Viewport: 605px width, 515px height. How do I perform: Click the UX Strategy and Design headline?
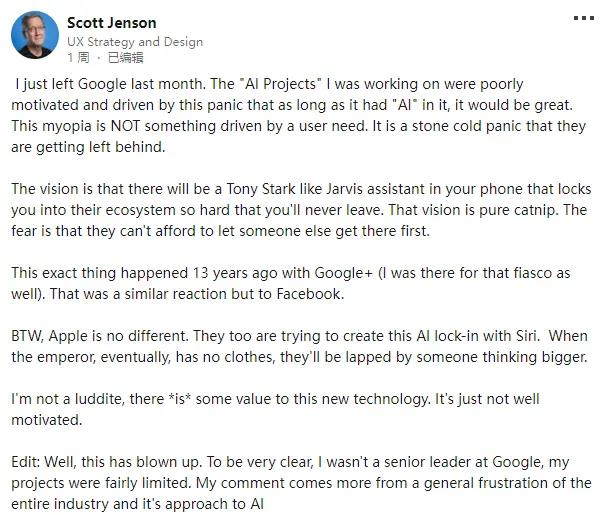pyautogui.click(x=135, y=41)
